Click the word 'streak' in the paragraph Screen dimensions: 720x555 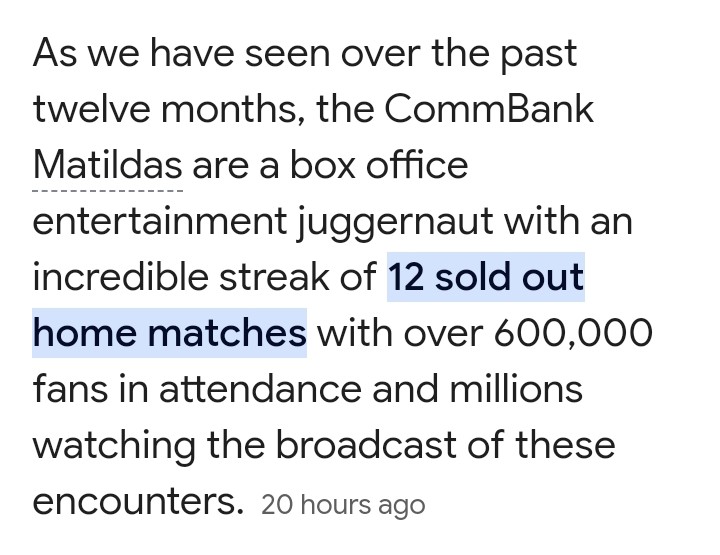274,277
